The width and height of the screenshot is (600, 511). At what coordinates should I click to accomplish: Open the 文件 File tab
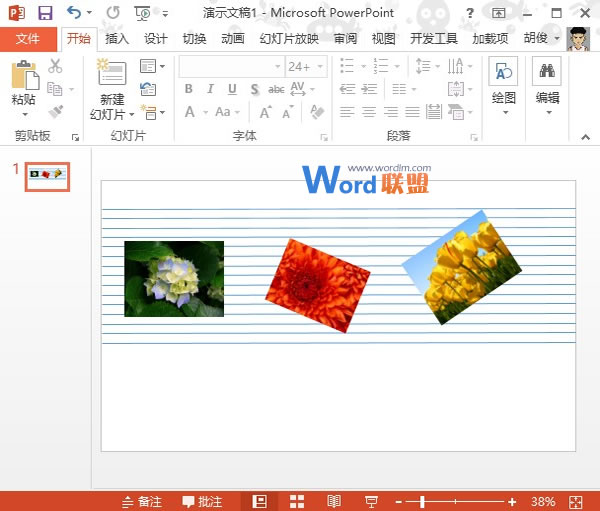pyautogui.click(x=28, y=38)
